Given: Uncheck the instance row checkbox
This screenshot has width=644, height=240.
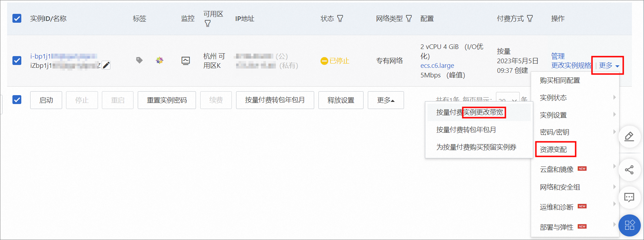Looking at the screenshot, I should tap(17, 61).
